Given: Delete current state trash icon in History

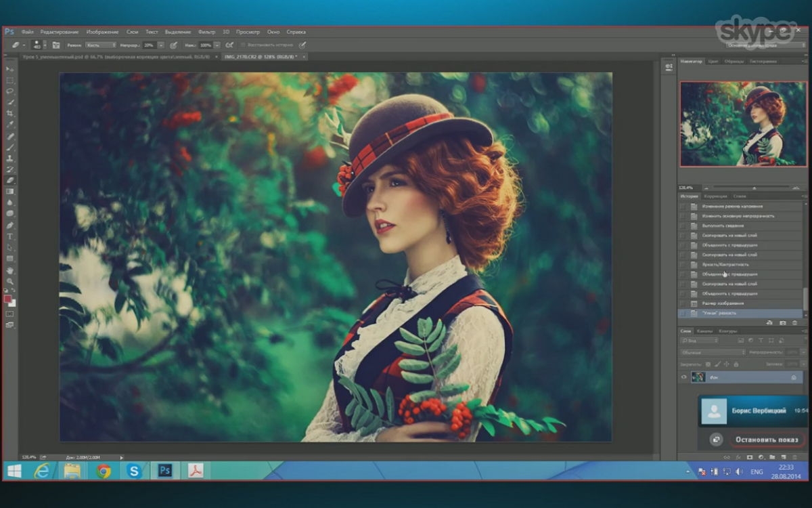Looking at the screenshot, I should coord(794,322).
